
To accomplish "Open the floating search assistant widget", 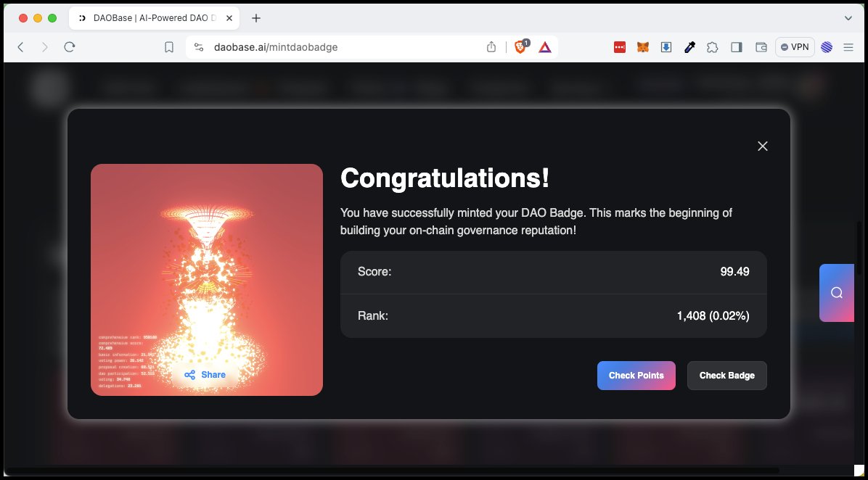I will point(838,292).
